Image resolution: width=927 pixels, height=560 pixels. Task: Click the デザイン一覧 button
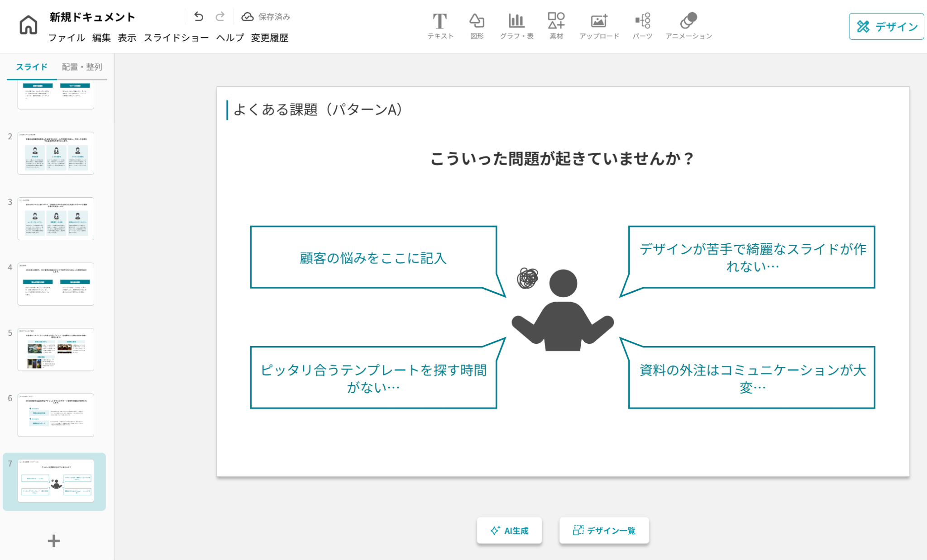pyautogui.click(x=604, y=531)
